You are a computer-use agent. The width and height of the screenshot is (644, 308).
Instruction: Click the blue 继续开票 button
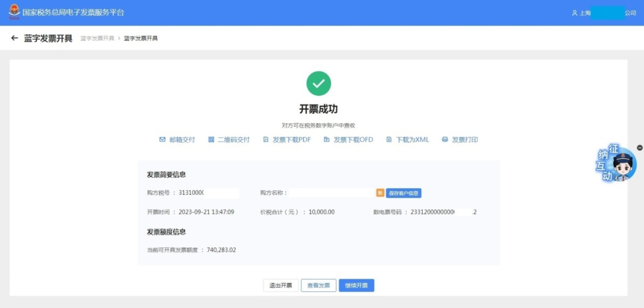pos(357,285)
